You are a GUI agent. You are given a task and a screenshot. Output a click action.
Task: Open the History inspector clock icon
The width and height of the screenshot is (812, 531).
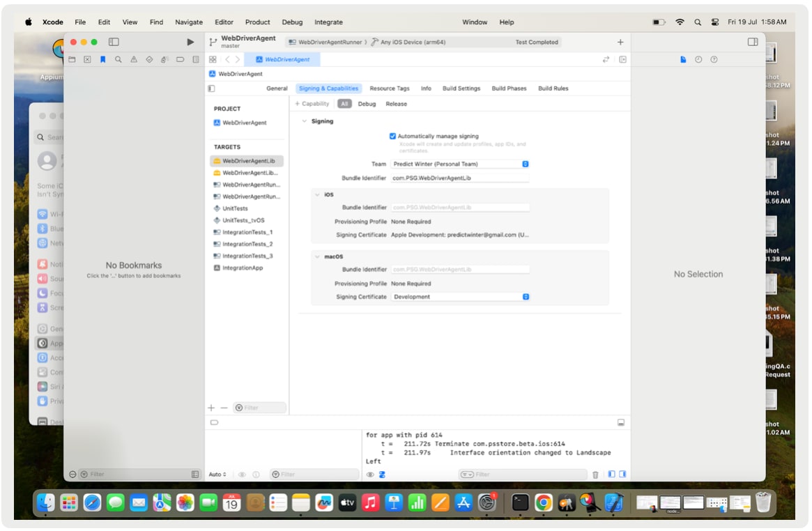pyautogui.click(x=698, y=60)
